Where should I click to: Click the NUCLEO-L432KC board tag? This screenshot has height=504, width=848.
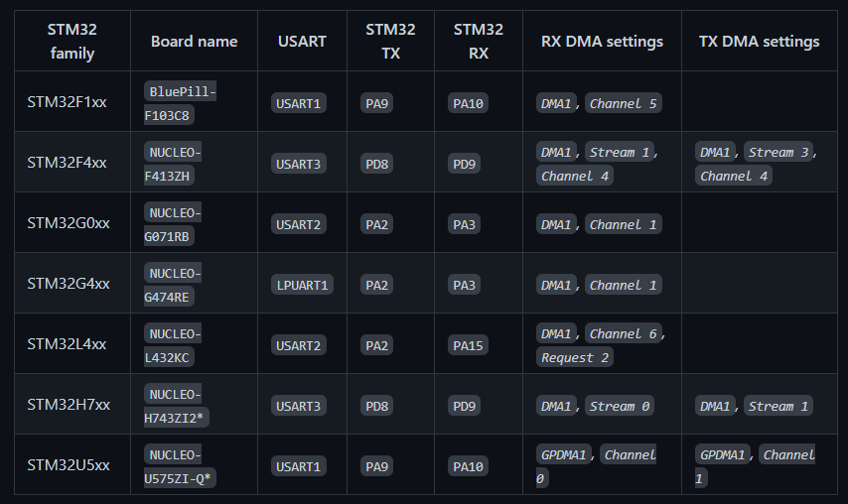[x=175, y=345]
